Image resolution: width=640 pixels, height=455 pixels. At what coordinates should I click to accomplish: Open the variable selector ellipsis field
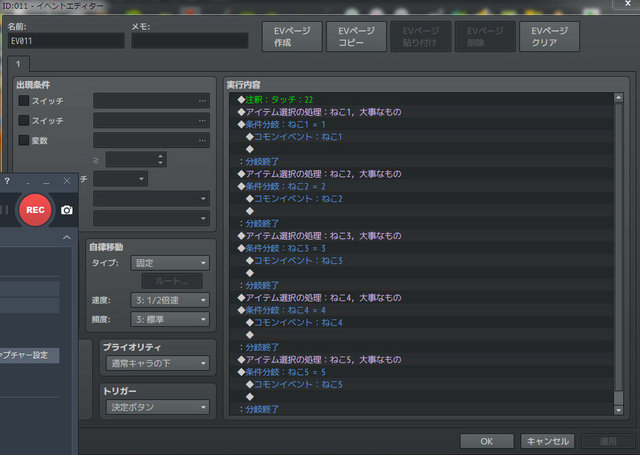point(151,140)
